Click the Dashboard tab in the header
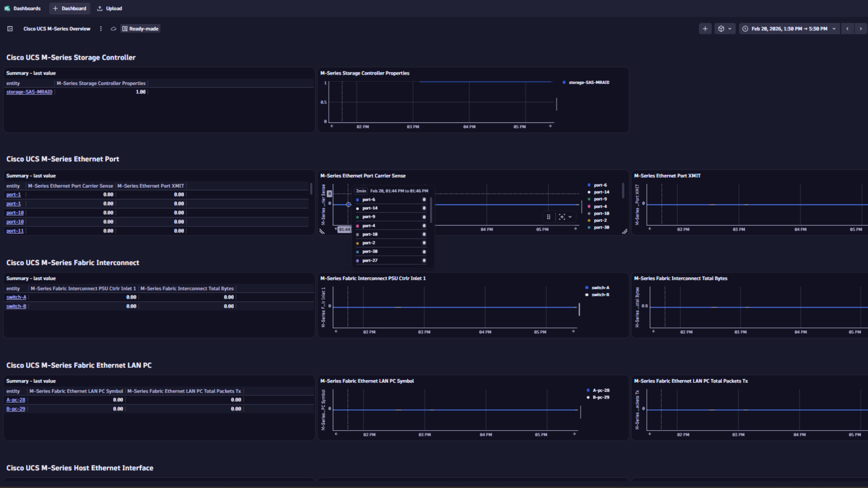This screenshot has height=488, width=868. pos(70,8)
